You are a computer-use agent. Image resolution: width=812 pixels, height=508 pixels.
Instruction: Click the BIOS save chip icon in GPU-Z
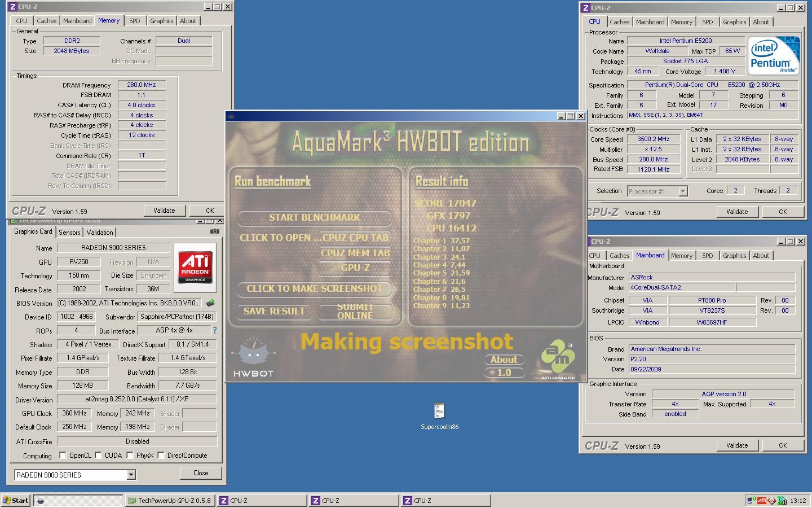pyautogui.click(x=210, y=303)
